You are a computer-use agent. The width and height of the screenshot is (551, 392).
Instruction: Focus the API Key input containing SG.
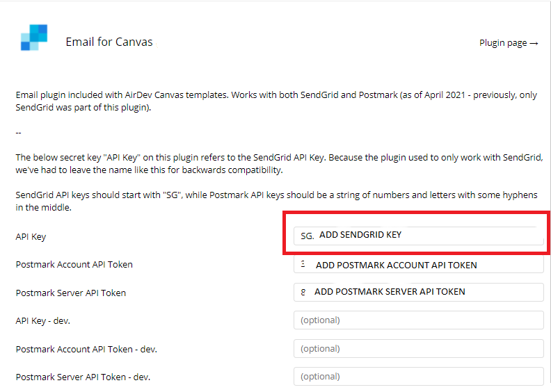coord(418,236)
